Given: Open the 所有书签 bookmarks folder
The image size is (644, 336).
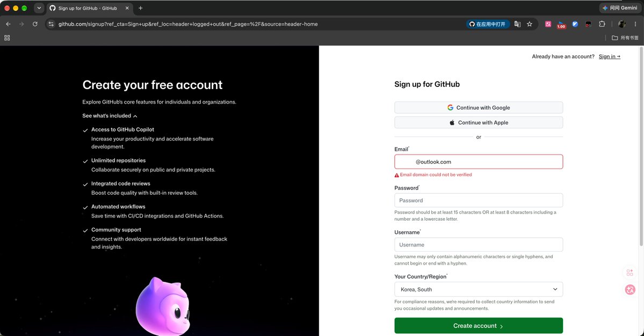Looking at the screenshot, I should [x=625, y=38].
